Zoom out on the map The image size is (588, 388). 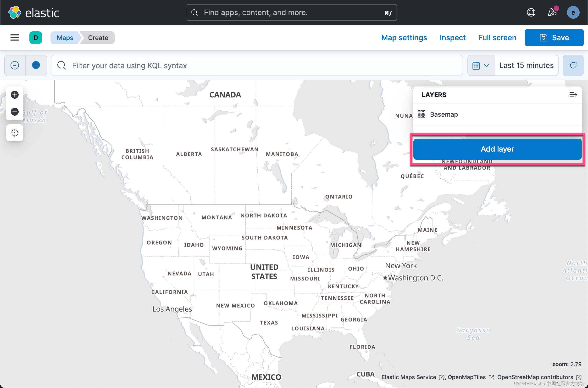tap(15, 112)
